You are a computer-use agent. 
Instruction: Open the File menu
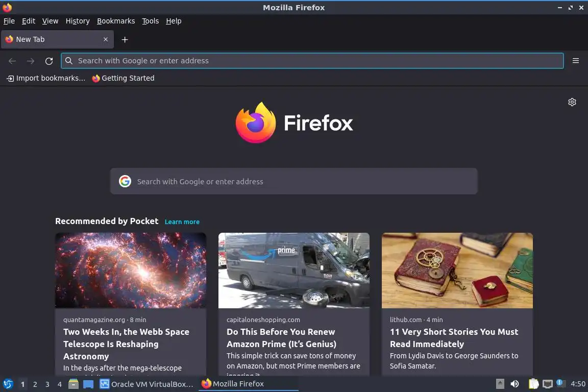coord(9,21)
